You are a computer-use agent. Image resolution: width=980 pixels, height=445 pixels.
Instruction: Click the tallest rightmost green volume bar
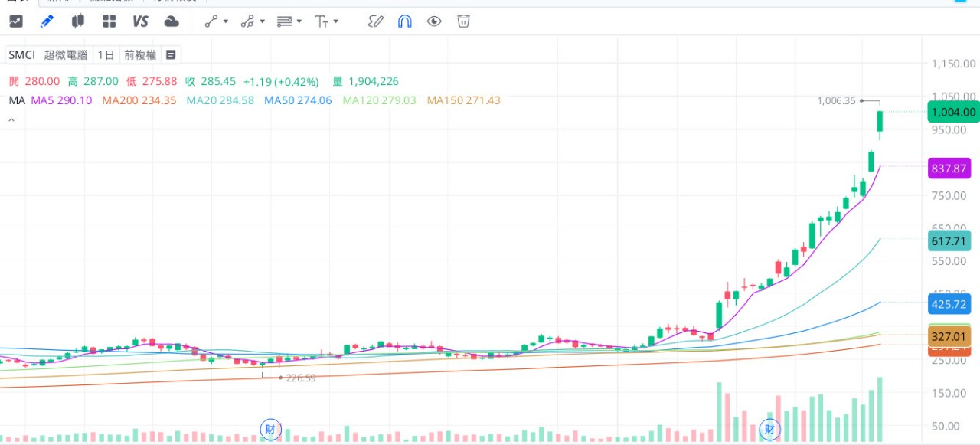click(x=880, y=410)
